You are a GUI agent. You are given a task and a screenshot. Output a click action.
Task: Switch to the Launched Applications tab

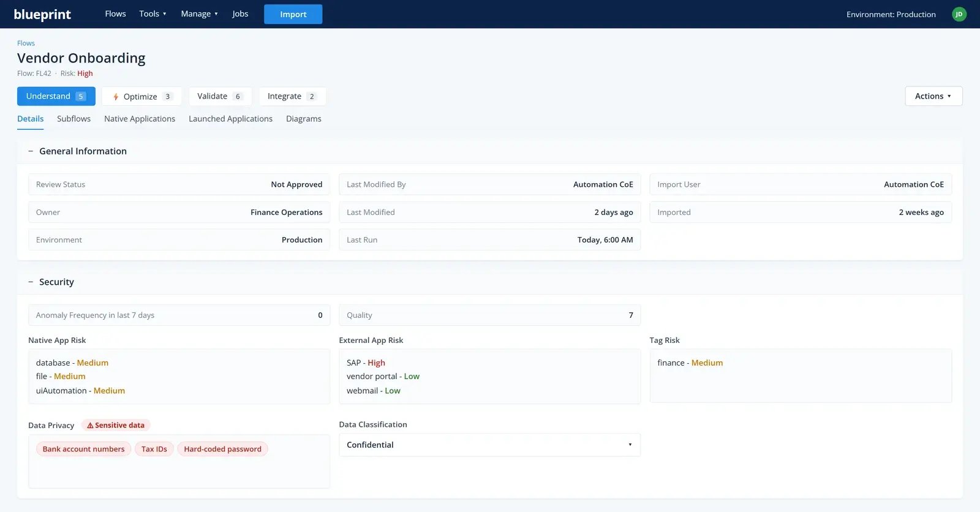[230, 119]
